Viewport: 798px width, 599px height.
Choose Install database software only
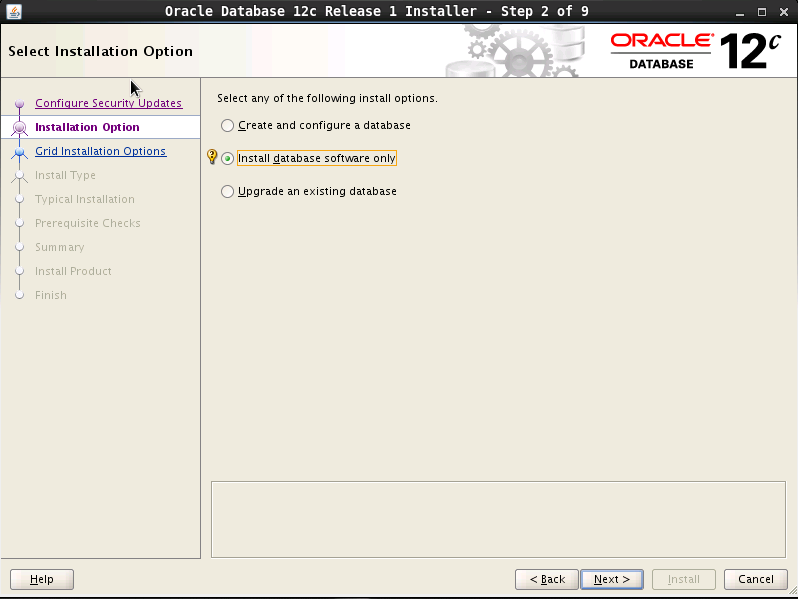[228, 159]
